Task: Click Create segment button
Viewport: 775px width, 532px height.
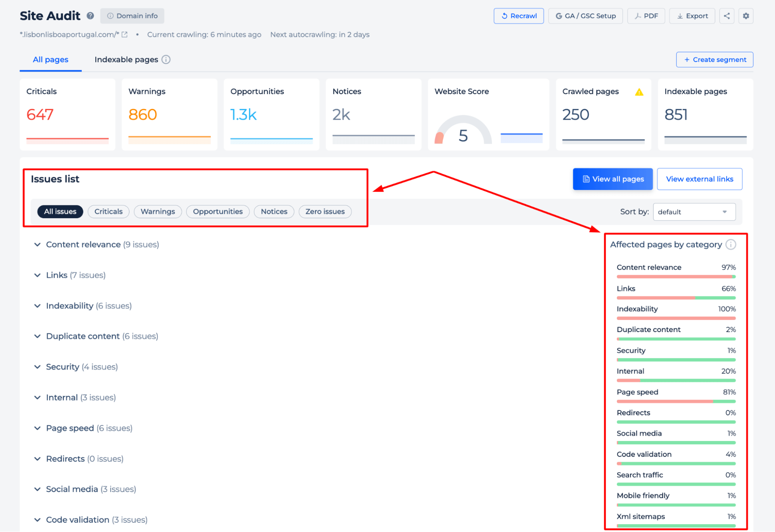Action: pyautogui.click(x=715, y=60)
